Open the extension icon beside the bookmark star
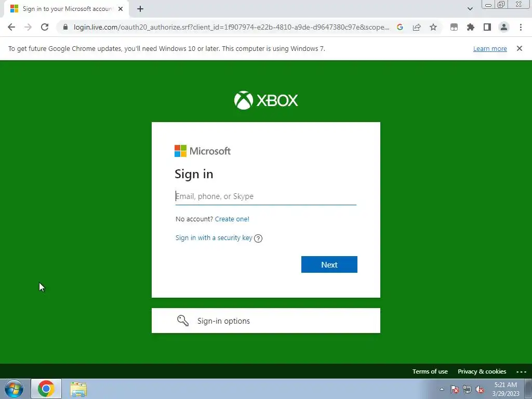Viewport: 532px width, 399px height. (454, 27)
